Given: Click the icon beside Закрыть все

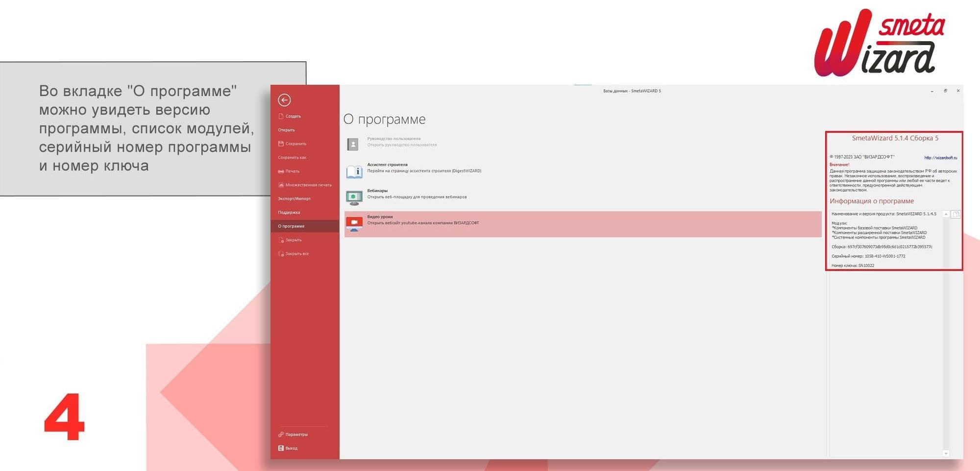Looking at the screenshot, I should (281, 253).
